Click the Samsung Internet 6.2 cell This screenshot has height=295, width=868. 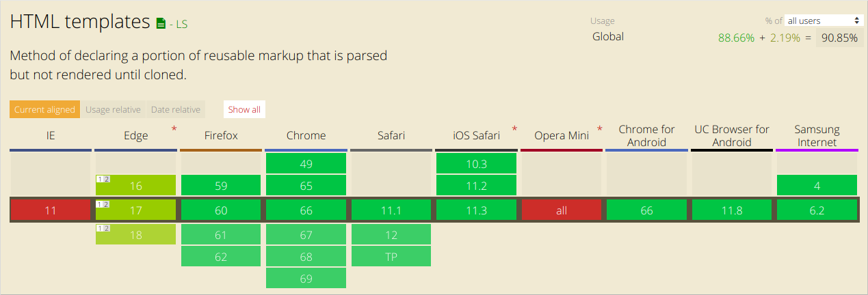(x=817, y=210)
